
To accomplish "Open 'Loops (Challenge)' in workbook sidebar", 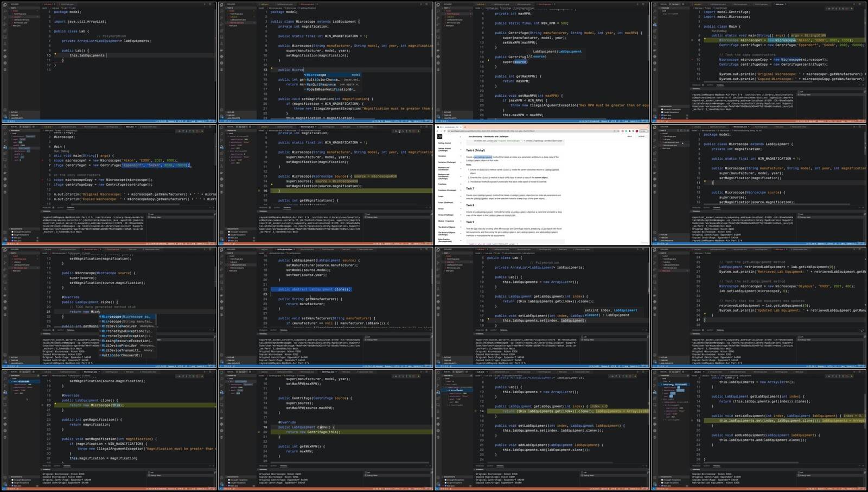I will click(x=445, y=203).
